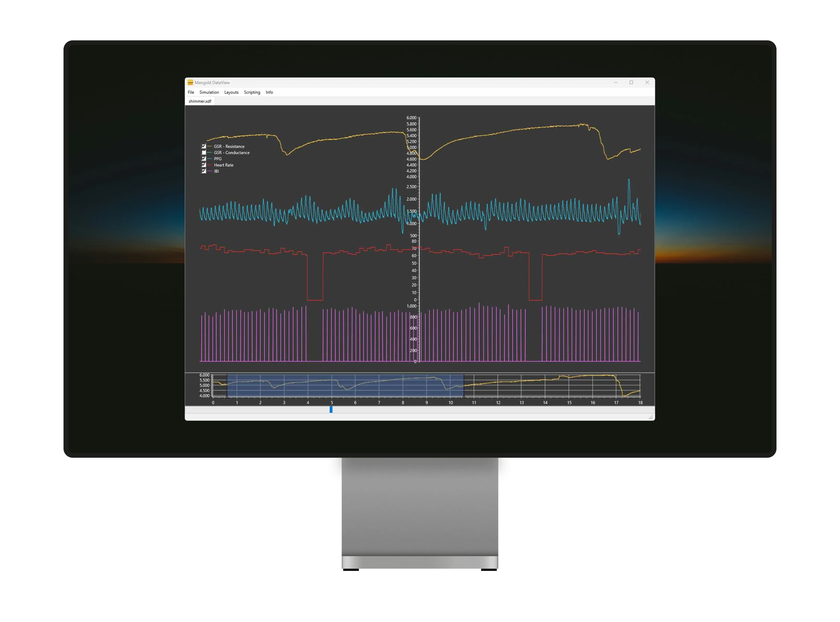
Task: Open the Layouts menu
Action: [231, 92]
